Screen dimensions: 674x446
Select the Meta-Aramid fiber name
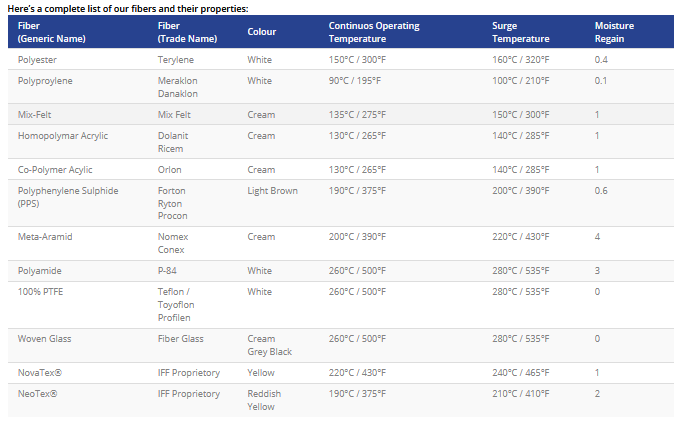pos(45,236)
